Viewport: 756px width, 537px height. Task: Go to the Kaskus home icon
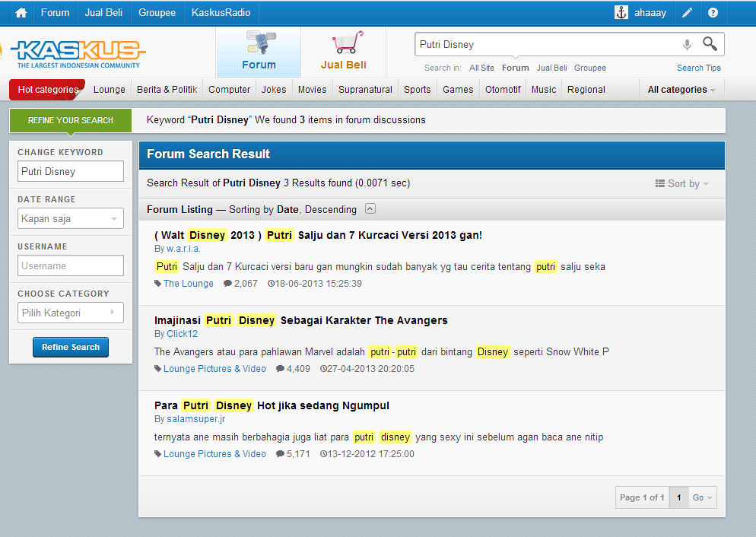click(x=21, y=13)
